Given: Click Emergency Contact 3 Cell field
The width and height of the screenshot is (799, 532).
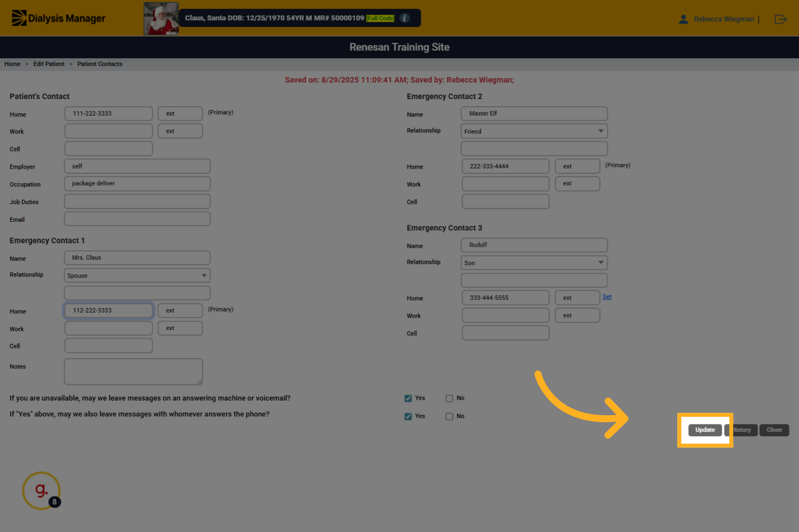Looking at the screenshot, I should 505,333.
